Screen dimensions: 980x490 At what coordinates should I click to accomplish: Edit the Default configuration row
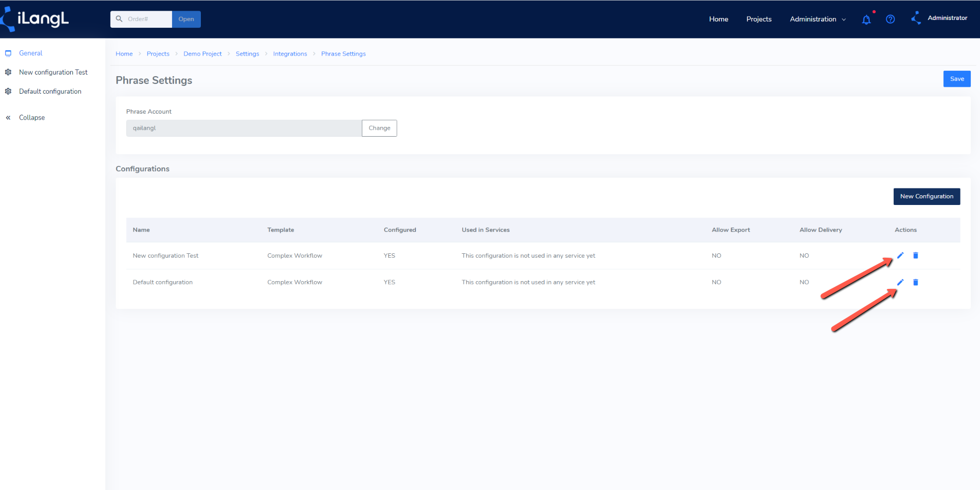coord(901,282)
